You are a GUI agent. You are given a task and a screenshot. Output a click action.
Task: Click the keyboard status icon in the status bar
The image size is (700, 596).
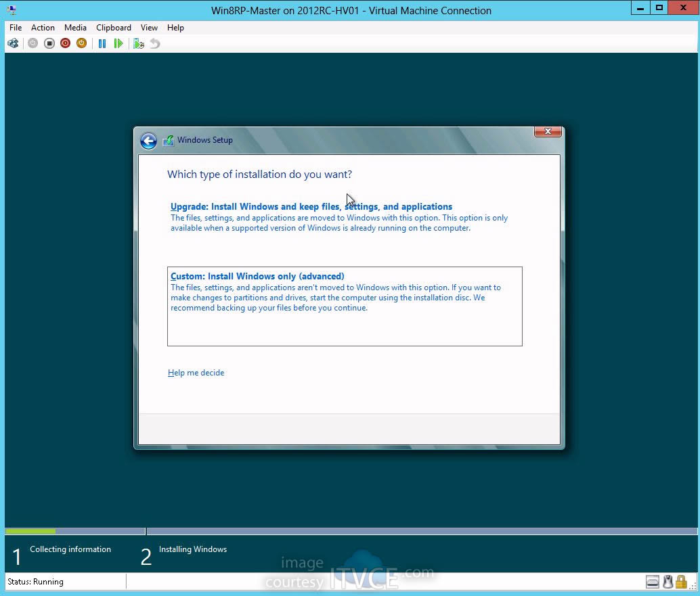(652, 582)
